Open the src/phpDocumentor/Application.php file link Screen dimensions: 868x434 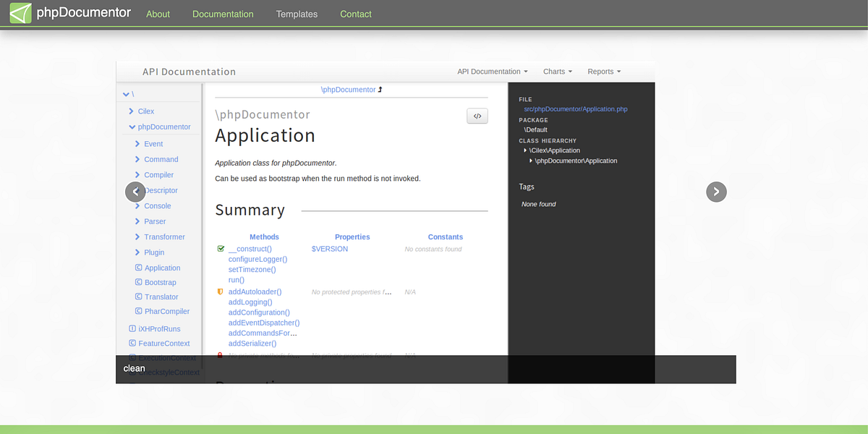(575, 109)
